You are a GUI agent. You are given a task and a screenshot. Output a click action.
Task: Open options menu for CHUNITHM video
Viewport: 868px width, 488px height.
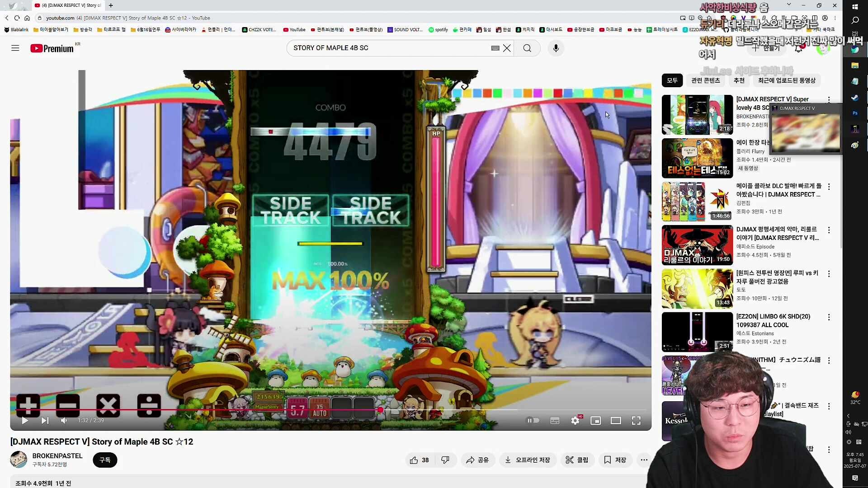click(829, 361)
